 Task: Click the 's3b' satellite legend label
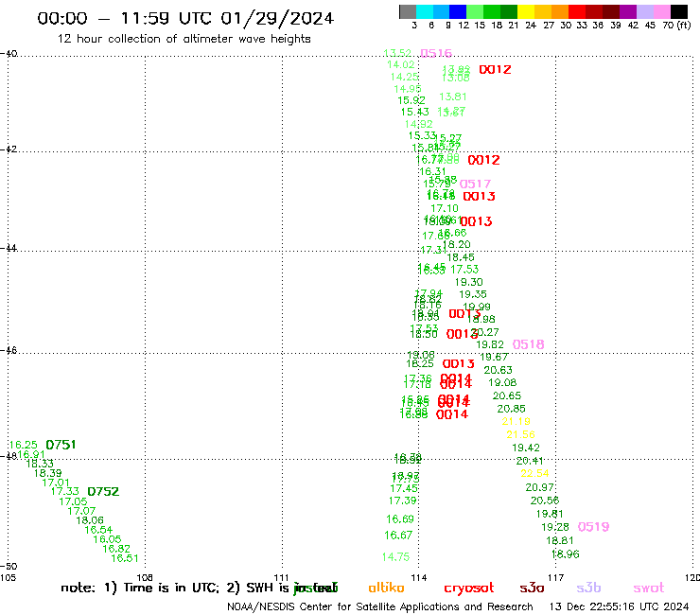coord(588,588)
